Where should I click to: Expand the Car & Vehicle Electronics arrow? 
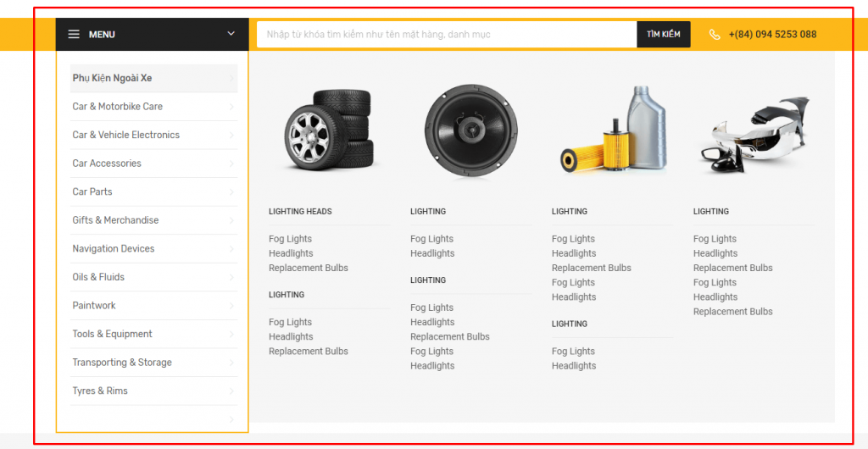point(231,136)
